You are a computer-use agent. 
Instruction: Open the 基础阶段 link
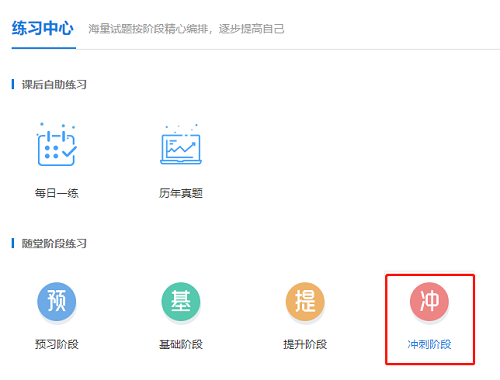(x=181, y=344)
